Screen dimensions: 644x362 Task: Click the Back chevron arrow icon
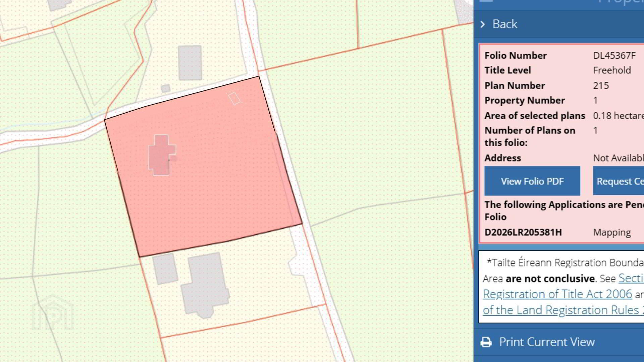483,24
